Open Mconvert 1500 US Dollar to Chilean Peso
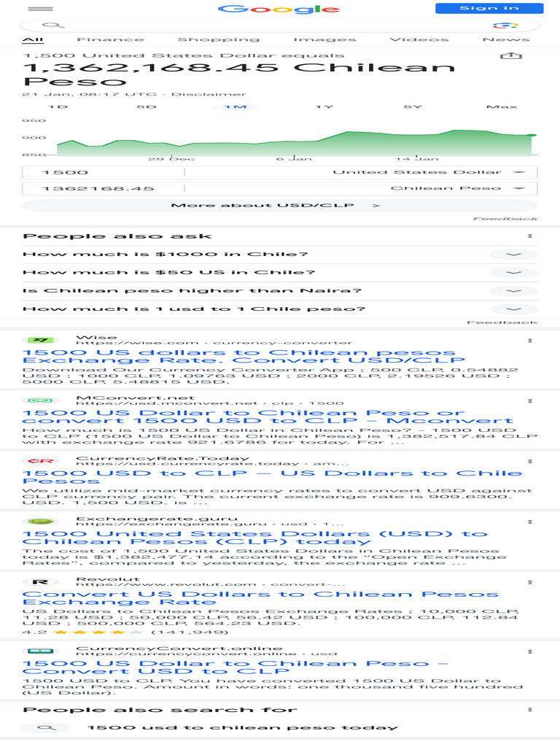Image resolution: width=560 pixels, height=747 pixels. [x=268, y=417]
